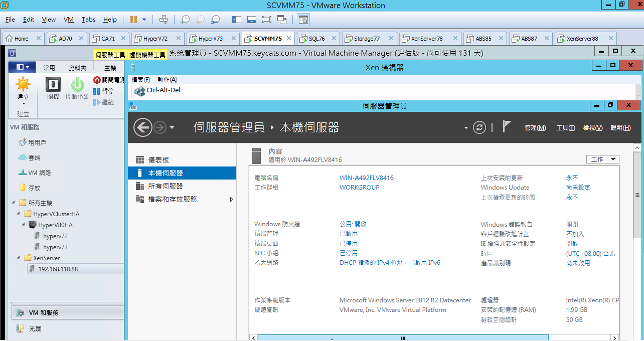Select 存放 in the navigation pane

pyautogui.click(x=34, y=188)
